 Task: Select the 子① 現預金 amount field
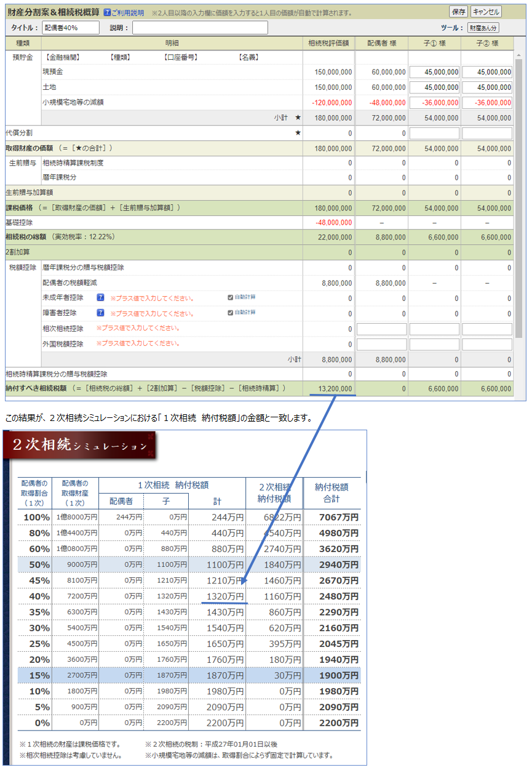pos(434,72)
